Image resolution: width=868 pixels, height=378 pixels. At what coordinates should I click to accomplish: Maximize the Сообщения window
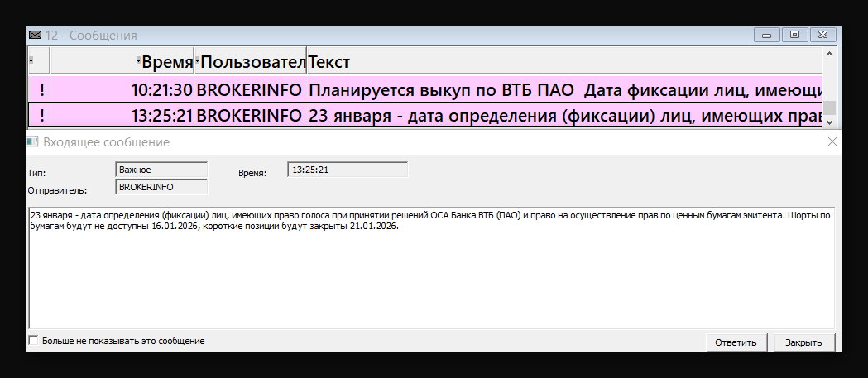tap(795, 36)
